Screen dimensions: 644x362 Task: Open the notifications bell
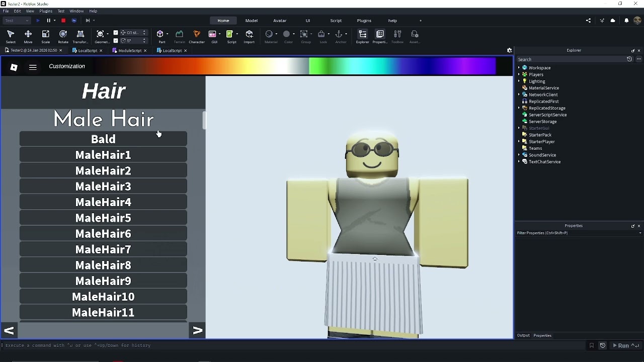click(x=626, y=21)
